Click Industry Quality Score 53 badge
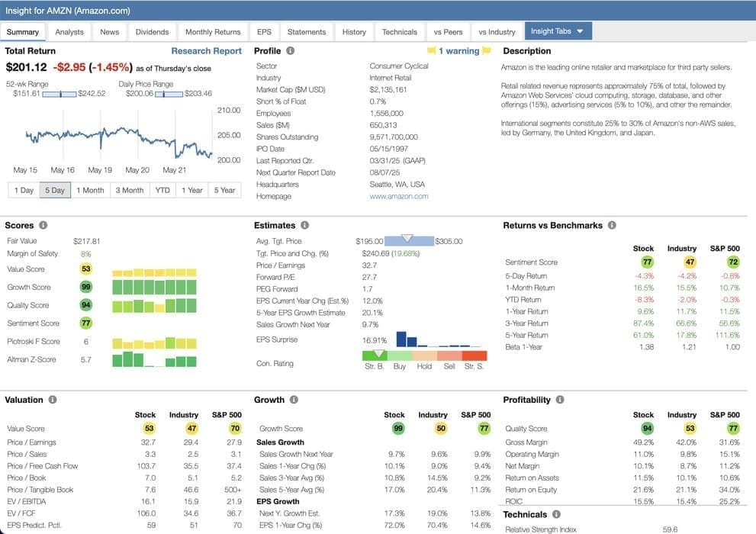The image size is (756, 534). (690, 429)
